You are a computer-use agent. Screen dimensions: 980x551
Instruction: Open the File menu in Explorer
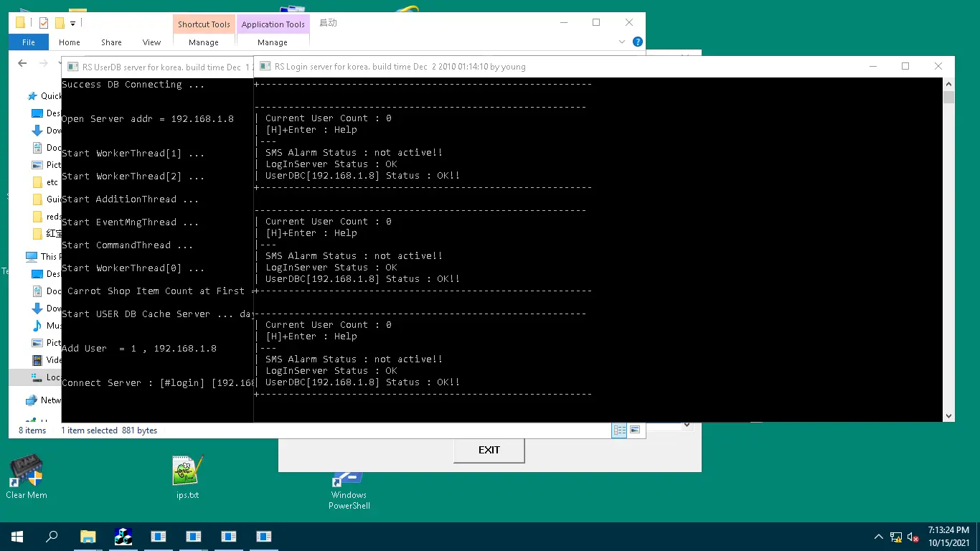point(29,42)
